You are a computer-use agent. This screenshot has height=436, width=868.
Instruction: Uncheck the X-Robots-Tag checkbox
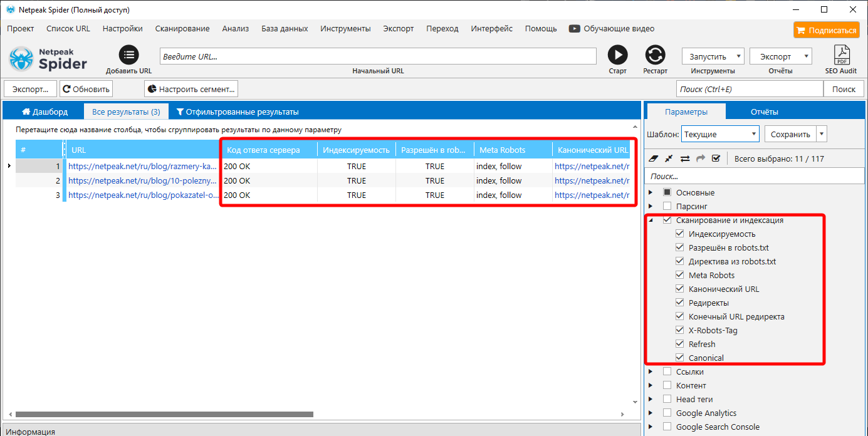(680, 330)
